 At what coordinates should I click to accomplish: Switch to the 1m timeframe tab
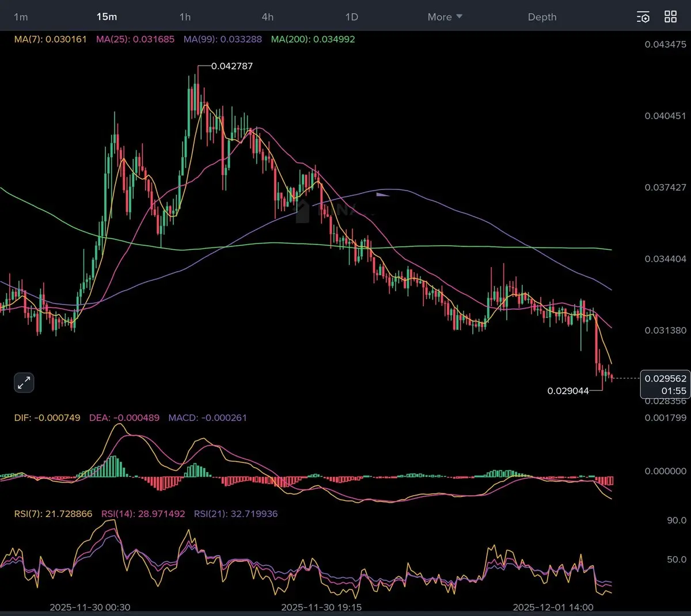(21, 17)
